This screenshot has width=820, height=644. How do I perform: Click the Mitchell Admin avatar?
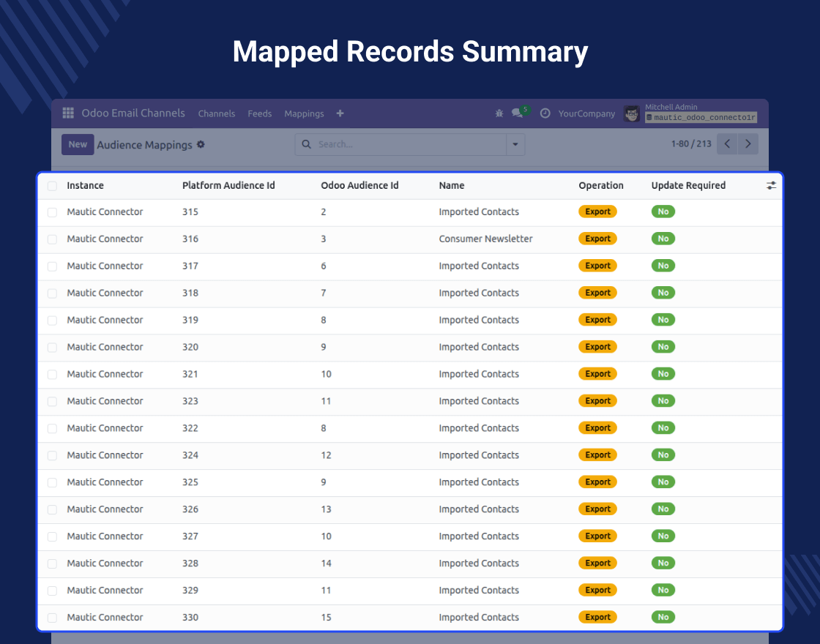632,113
